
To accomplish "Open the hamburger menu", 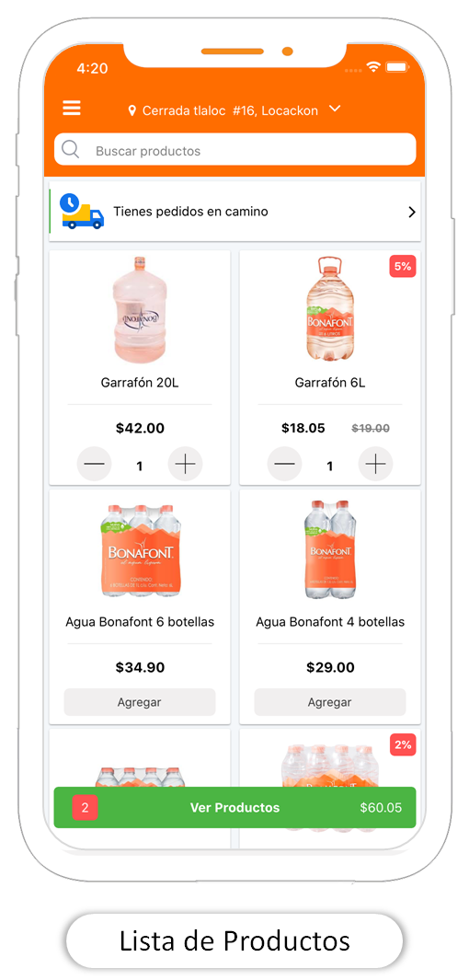I will (72, 109).
